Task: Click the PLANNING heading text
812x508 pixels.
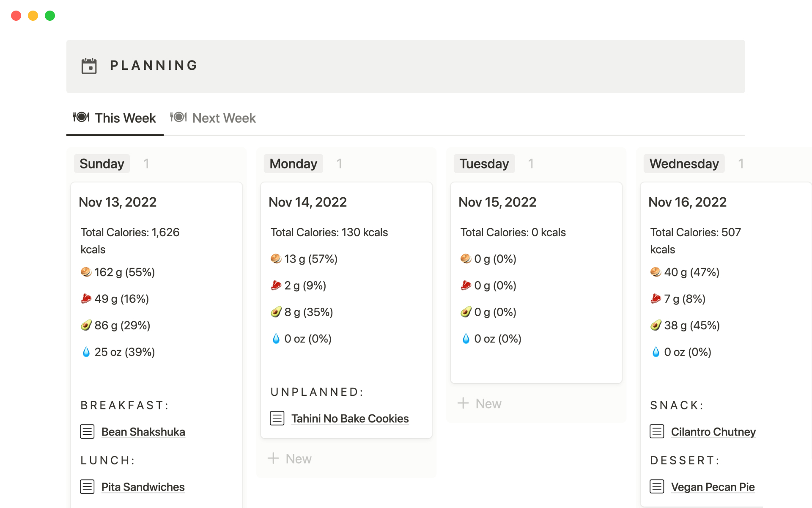Action: [154, 66]
